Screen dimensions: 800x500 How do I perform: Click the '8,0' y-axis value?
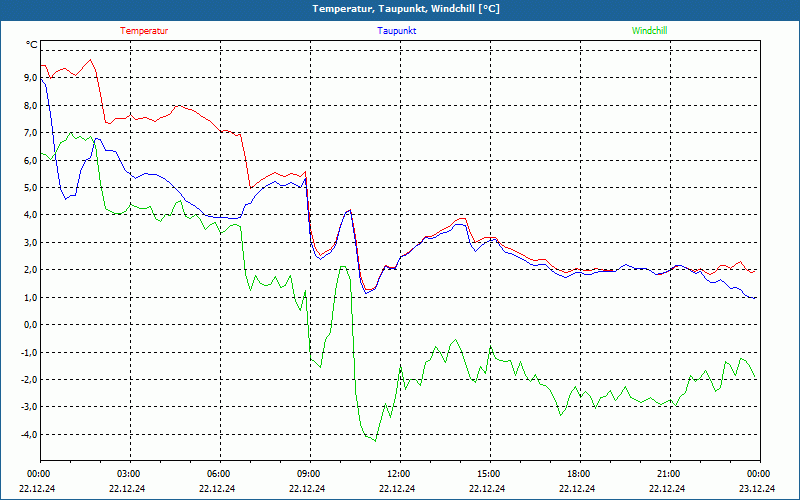[30, 105]
